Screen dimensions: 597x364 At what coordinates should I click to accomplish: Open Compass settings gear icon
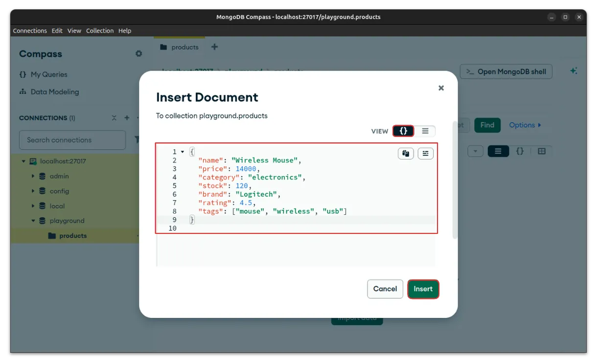[x=139, y=54]
